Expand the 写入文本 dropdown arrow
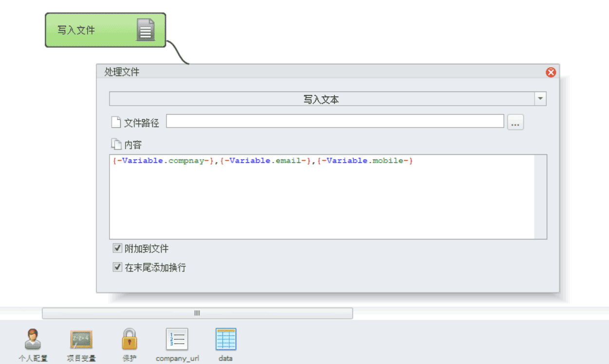 pyautogui.click(x=540, y=99)
